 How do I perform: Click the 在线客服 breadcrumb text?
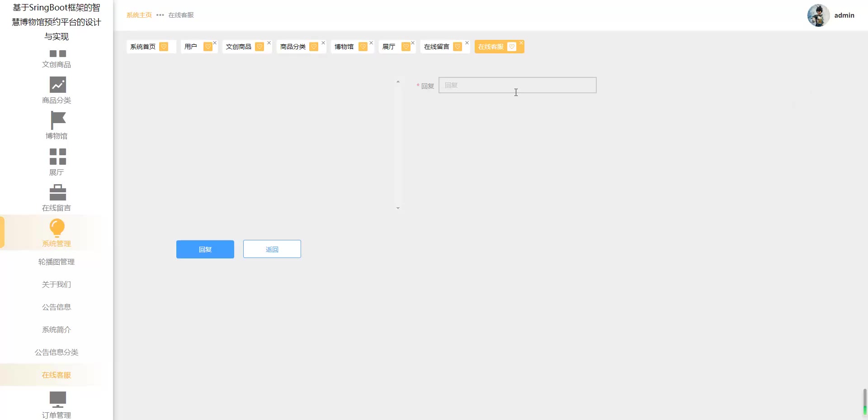(x=181, y=15)
